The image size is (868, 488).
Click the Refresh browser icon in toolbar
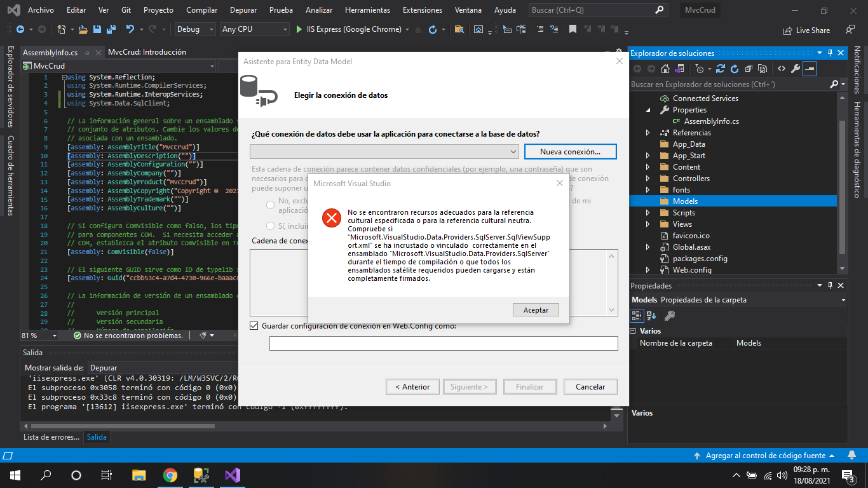coord(433,29)
